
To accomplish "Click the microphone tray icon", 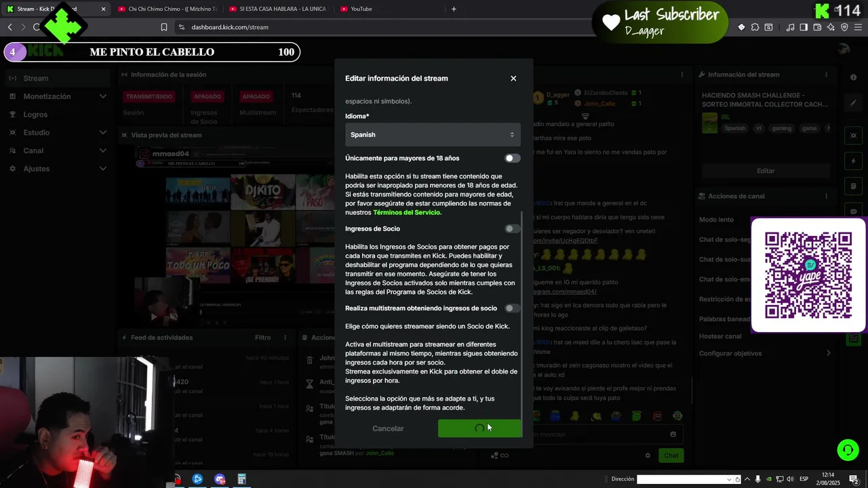I will pos(758,479).
